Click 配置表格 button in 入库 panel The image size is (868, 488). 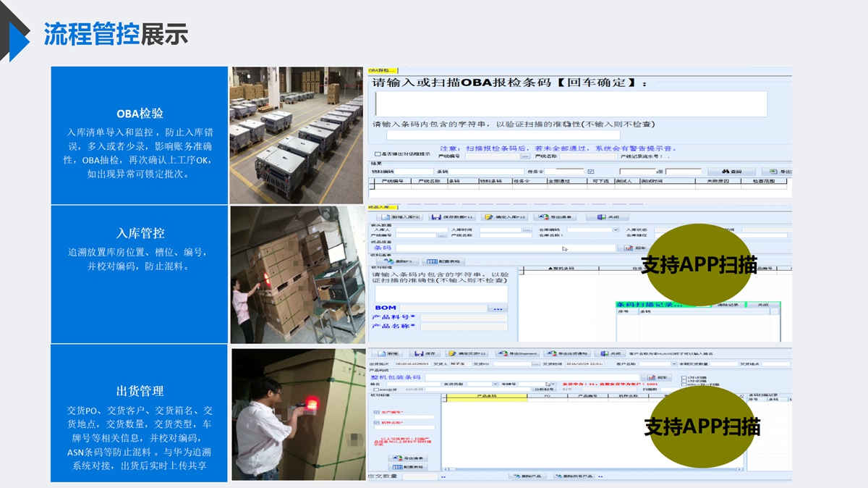[444, 261]
